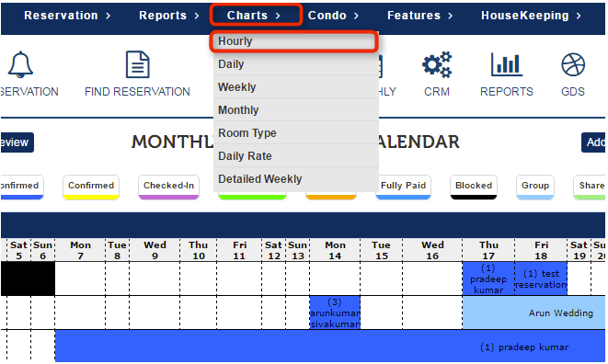Click the Wed 16 date header
The height and width of the screenshot is (364, 608).
(432, 250)
